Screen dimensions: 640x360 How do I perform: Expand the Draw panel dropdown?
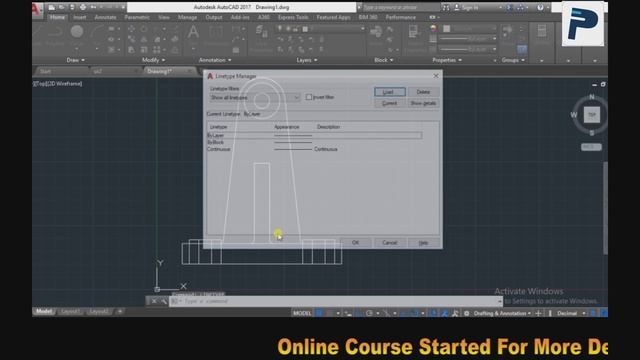click(x=76, y=60)
